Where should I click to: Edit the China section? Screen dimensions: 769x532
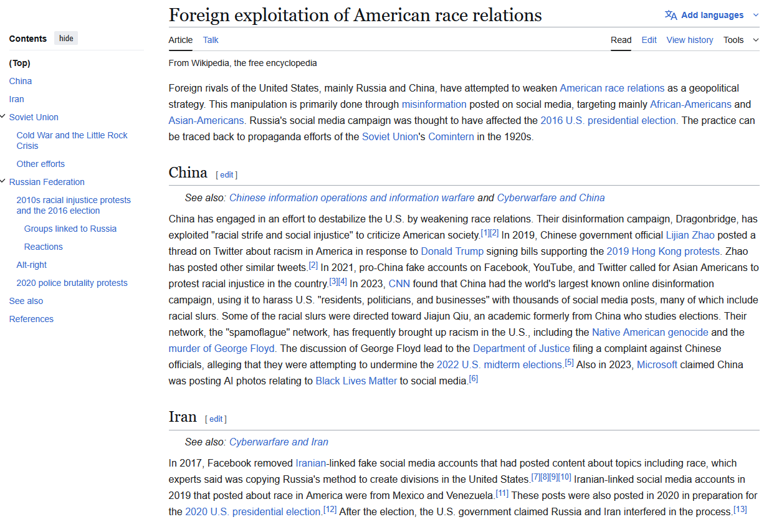pos(227,175)
